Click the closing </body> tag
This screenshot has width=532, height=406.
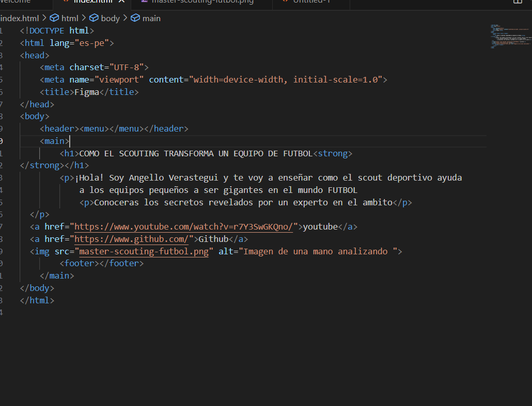pos(37,288)
